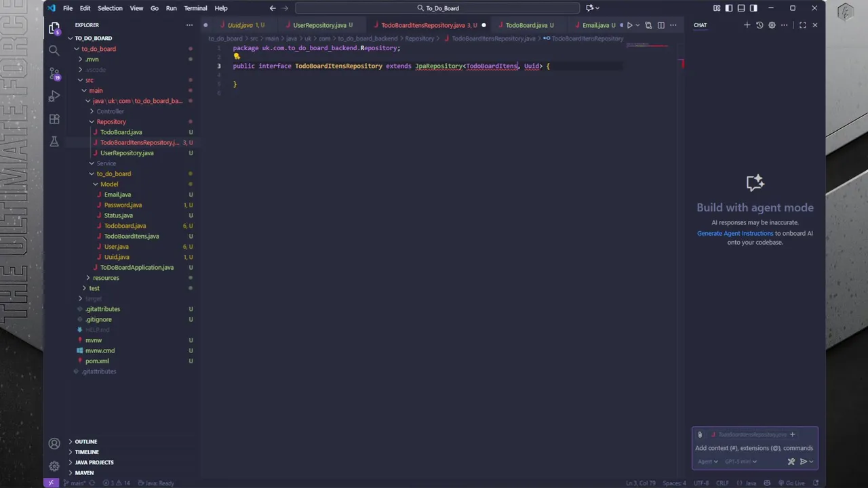Open the Terminal menu
The width and height of the screenshot is (868, 488).
coord(195,8)
